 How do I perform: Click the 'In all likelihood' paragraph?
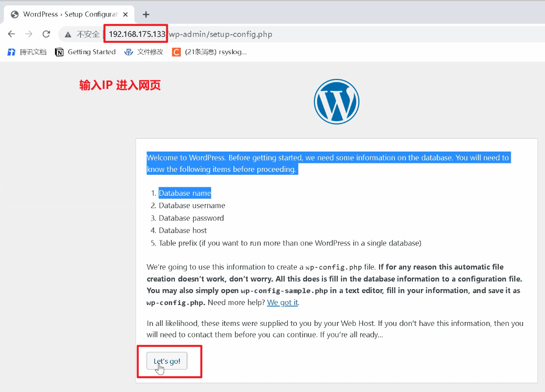[335, 329]
